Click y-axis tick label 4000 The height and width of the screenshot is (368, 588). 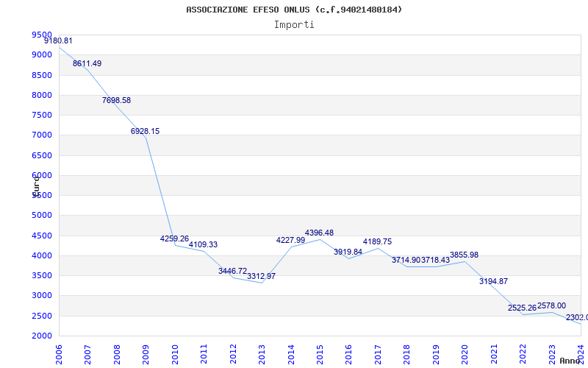pos(42,255)
